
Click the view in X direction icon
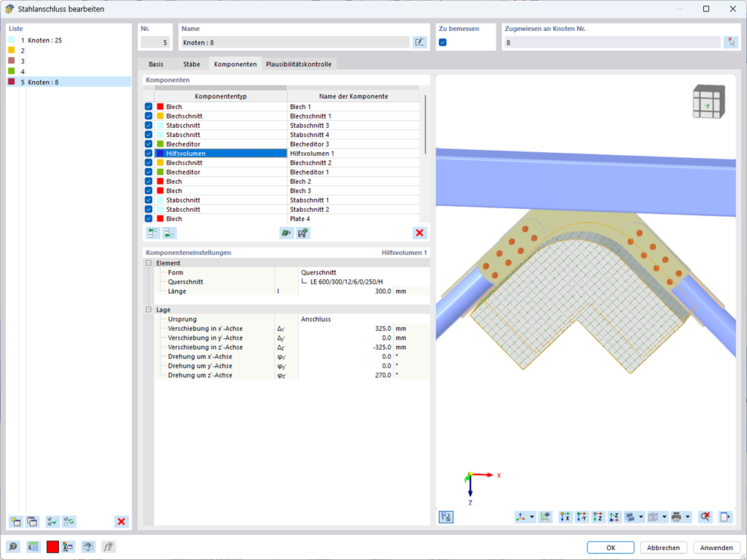565,517
